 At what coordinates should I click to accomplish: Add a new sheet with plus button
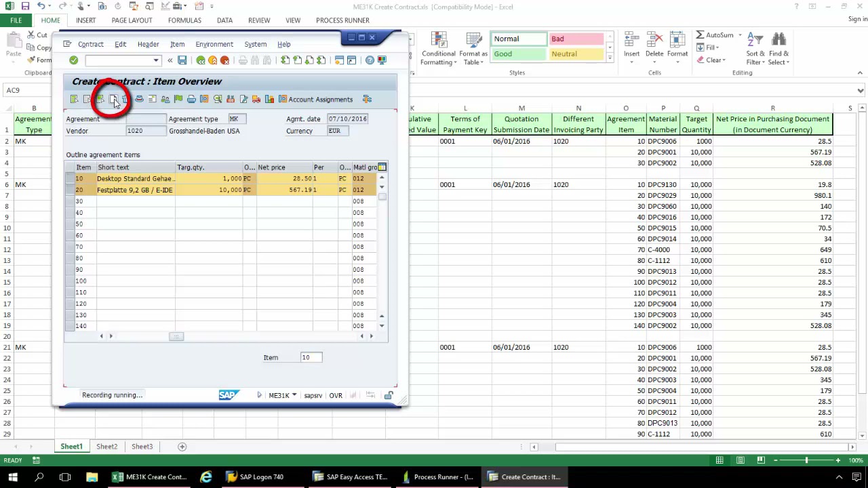tap(182, 447)
